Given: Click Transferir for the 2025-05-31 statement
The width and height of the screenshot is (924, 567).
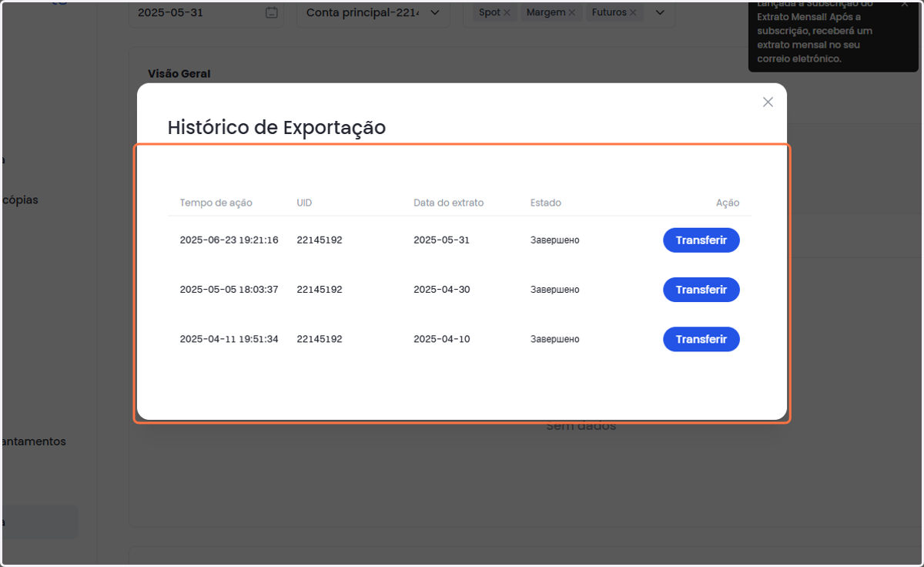Looking at the screenshot, I should pyautogui.click(x=701, y=240).
